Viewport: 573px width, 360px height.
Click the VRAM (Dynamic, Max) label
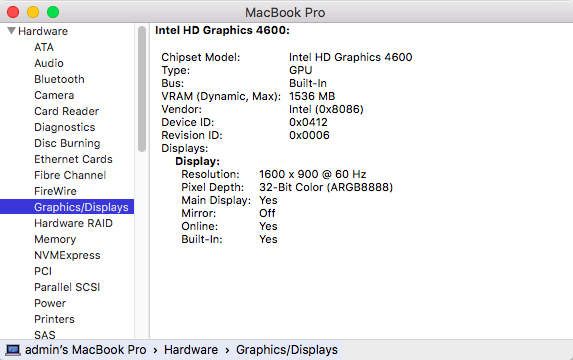(221, 96)
